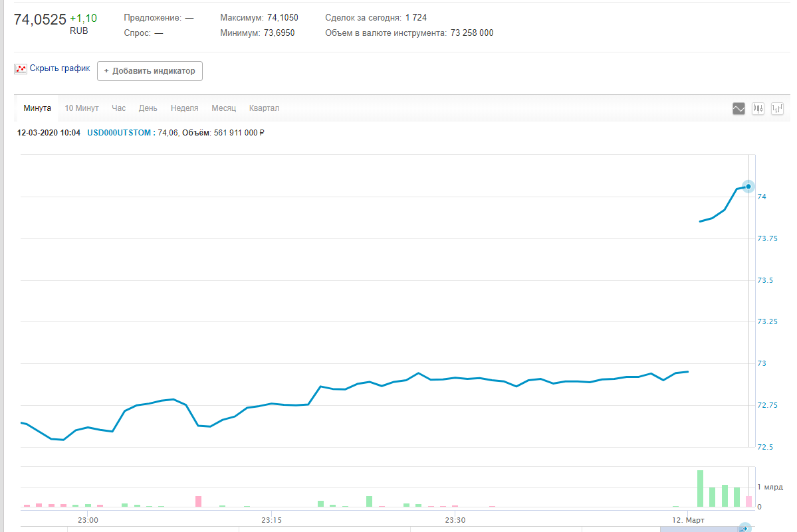The height and width of the screenshot is (532, 797).
Task: Open the Неделя interval tab
Action: tap(185, 108)
